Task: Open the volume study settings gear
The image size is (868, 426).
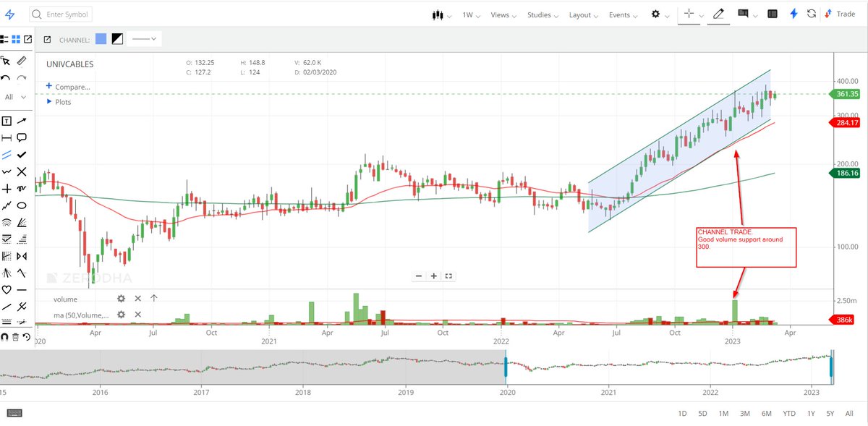Action: 122,298
